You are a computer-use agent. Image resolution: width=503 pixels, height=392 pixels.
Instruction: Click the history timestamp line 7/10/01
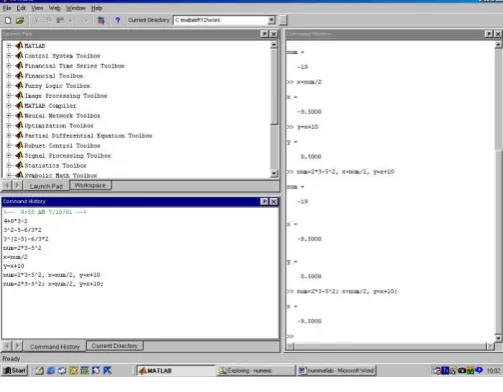tap(45, 212)
